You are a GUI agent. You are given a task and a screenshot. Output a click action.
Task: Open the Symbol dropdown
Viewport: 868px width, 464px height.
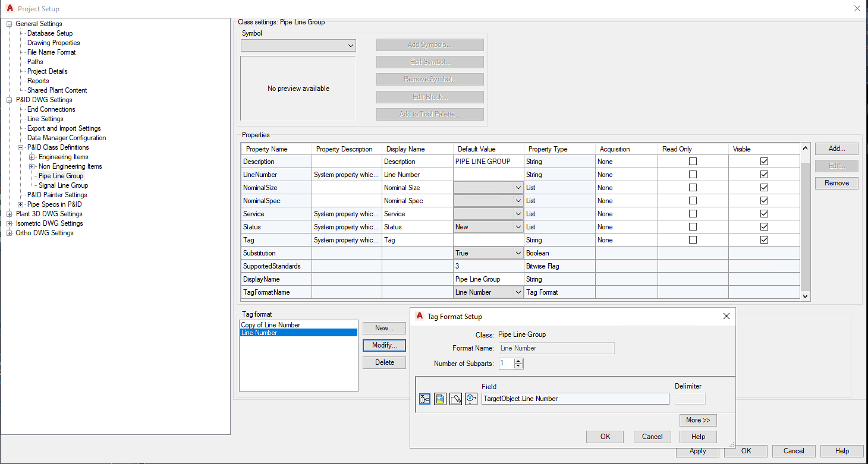[351, 45]
